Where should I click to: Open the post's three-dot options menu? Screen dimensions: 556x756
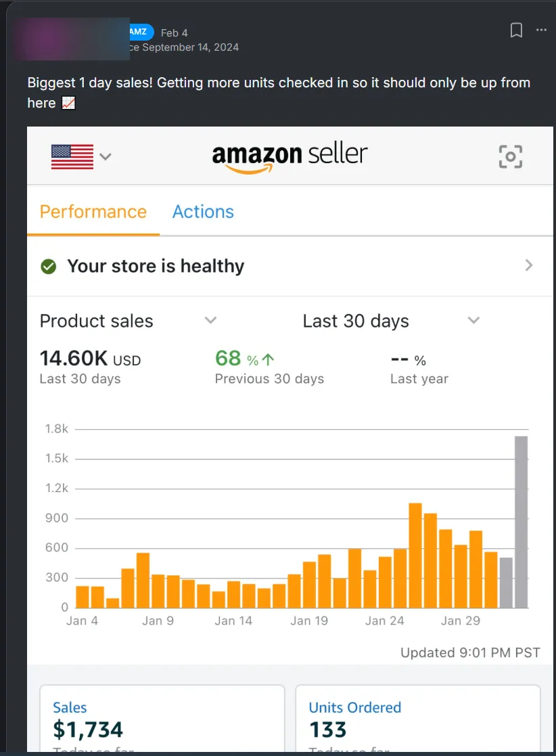(541, 30)
